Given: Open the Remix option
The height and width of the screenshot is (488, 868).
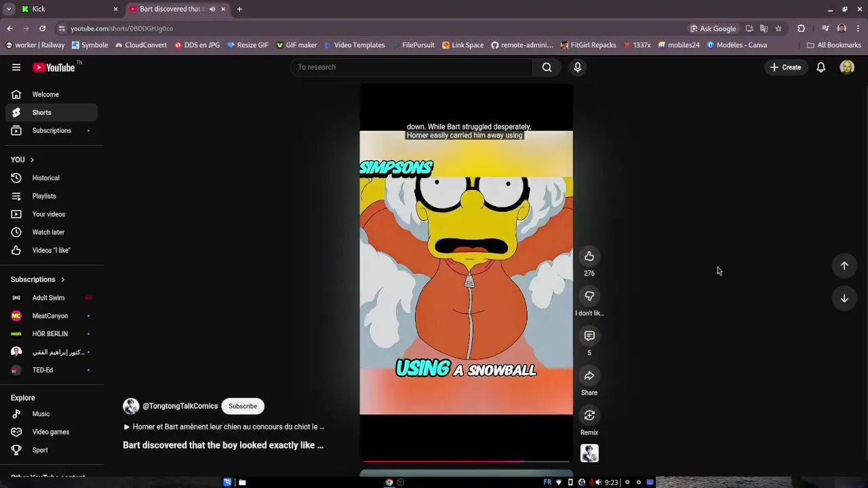Looking at the screenshot, I should pyautogui.click(x=589, y=415).
